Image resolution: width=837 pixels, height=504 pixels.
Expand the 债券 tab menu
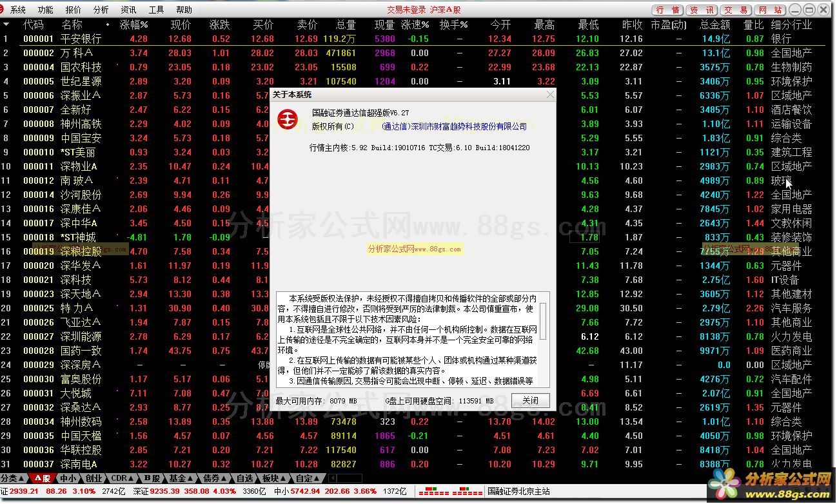coord(215,479)
